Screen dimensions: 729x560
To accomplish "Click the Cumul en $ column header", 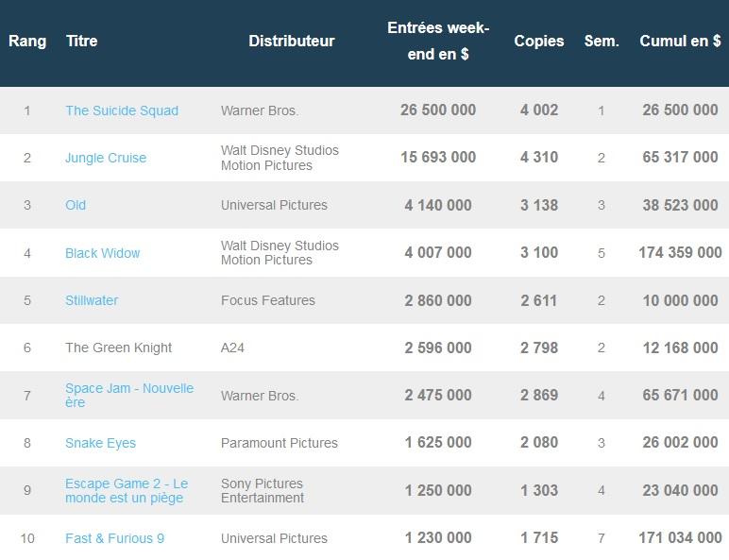I will coord(680,41).
